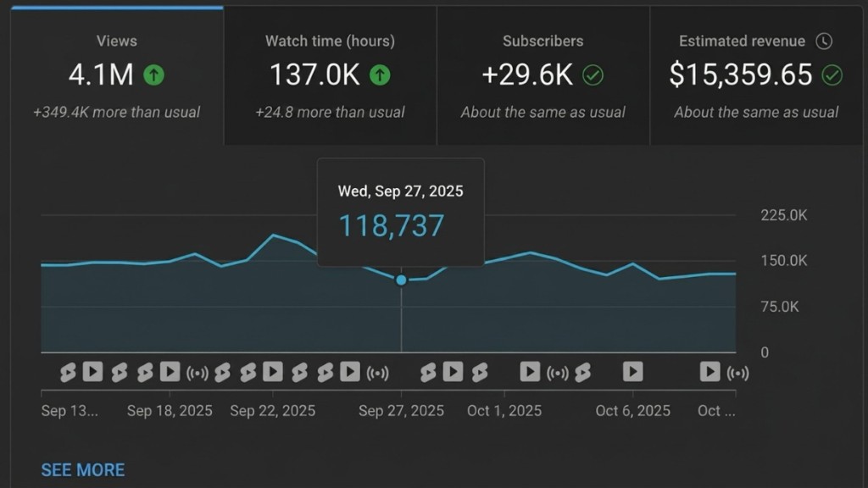Image resolution: width=868 pixels, height=488 pixels.
Task: Click the checkmark icon beside $15,359.65
Action: click(x=832, y=75)
